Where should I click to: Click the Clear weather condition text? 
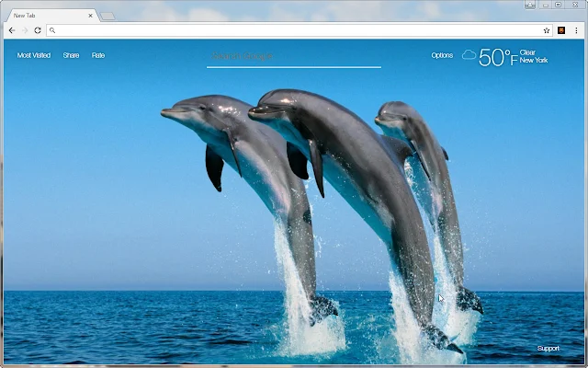tap(527, 52)
